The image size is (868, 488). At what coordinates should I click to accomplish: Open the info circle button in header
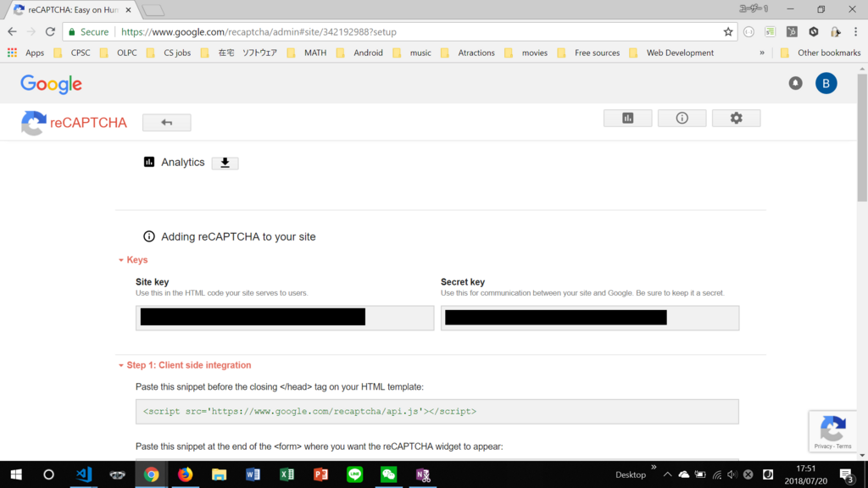pyautogui.click(x=682, y=118)
